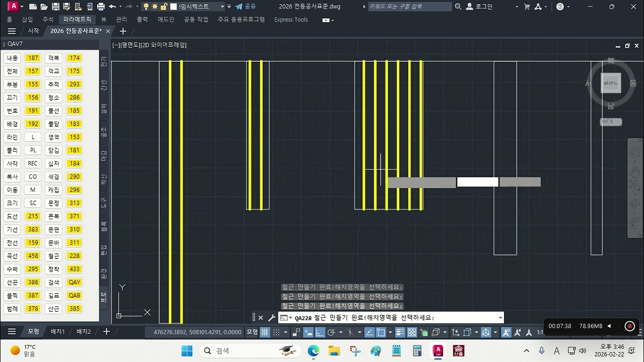This screenshot has width=644, height=362.
Task: Add a new layout with plus icon
Action: click(x=106, y=331)
